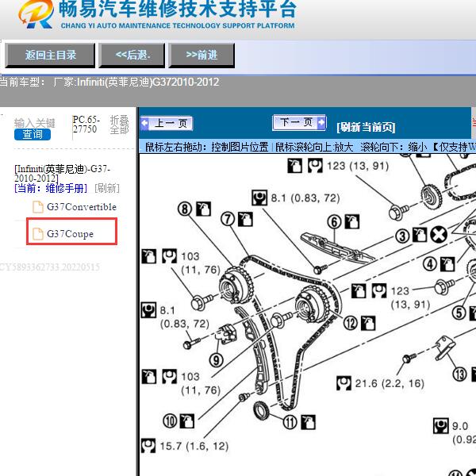Click the 查询 search button
The width and height of the screenshot is (476, 476).
(x=33, y=135)
